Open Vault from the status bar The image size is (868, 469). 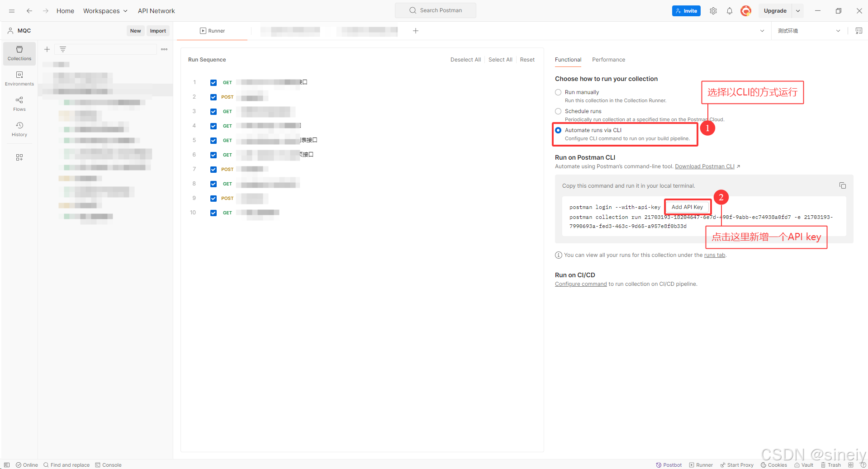point(804,465)
